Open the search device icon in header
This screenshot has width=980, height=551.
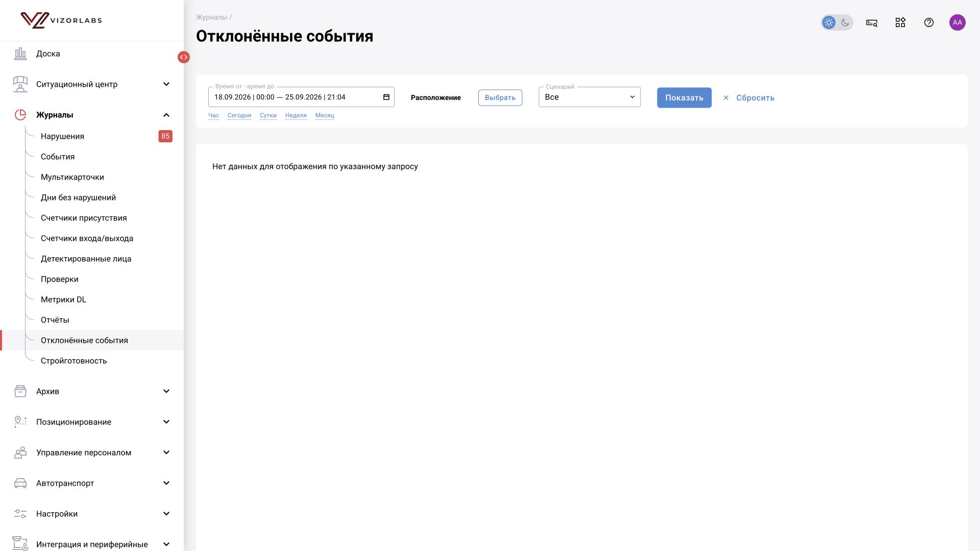[x=872, y=22]
